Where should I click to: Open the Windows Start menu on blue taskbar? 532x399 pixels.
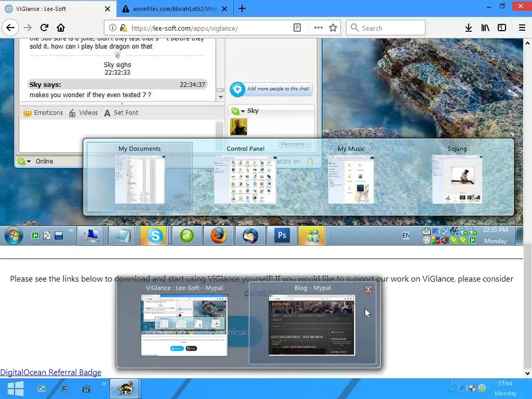click(x=15, y=389)
